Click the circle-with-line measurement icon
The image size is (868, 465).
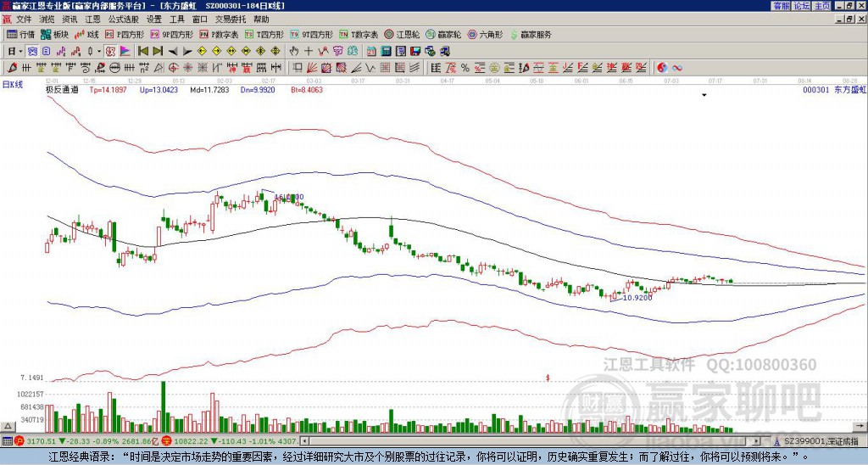point(114,68)
